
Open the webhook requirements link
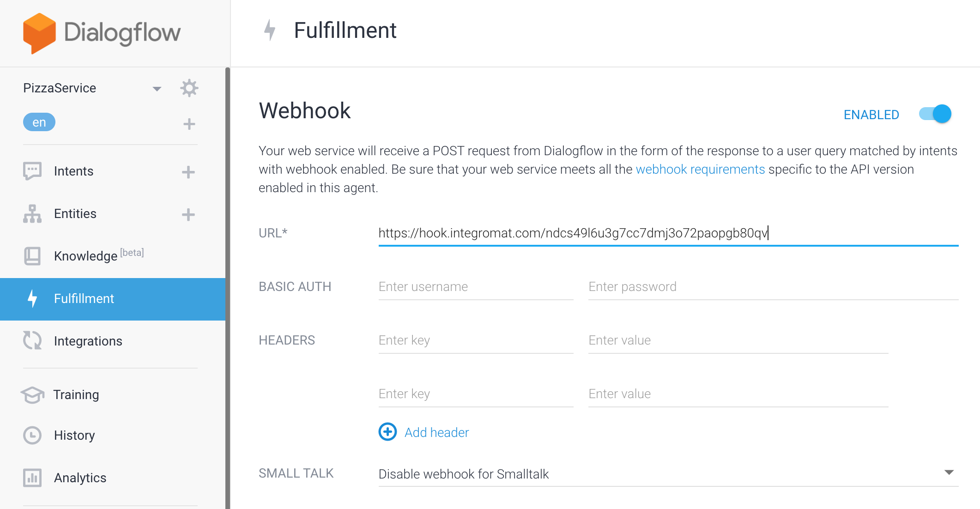pos(700,170)
